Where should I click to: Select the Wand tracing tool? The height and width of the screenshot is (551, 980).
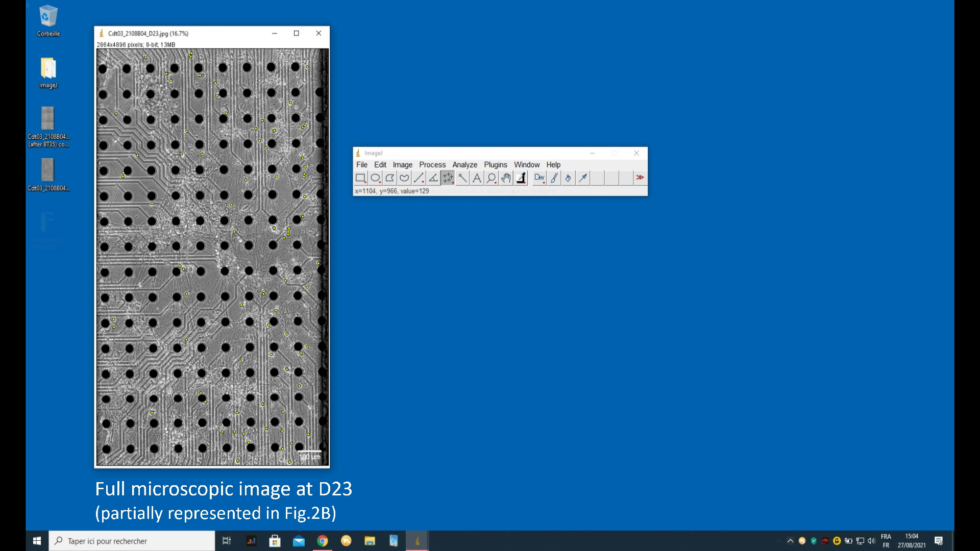point(462,178)
